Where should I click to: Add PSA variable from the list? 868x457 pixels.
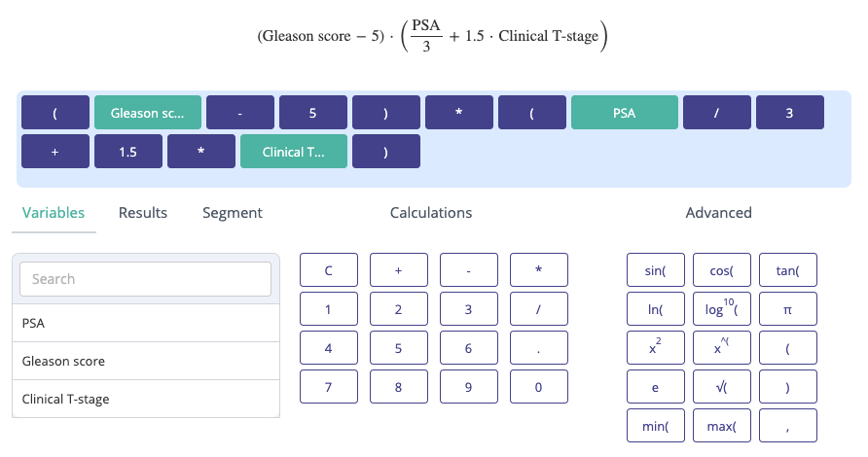point(145,323)
